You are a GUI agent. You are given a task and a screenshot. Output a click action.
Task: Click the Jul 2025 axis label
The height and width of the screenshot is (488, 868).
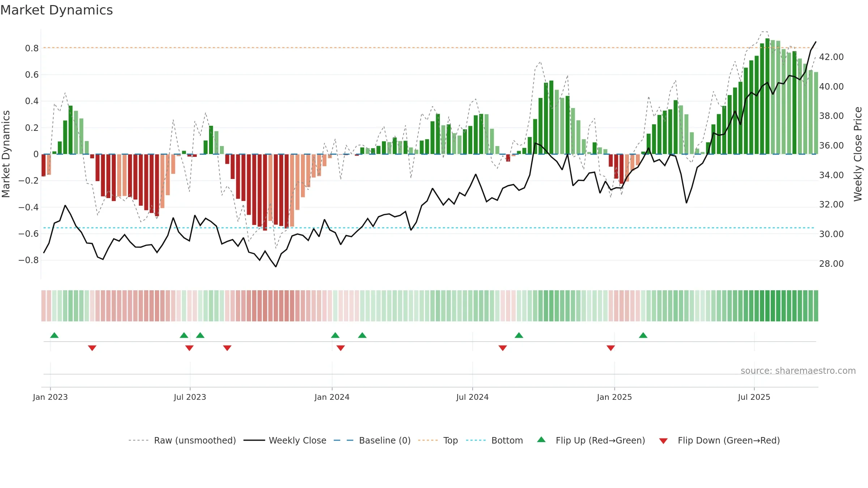(x=754, y=397)
